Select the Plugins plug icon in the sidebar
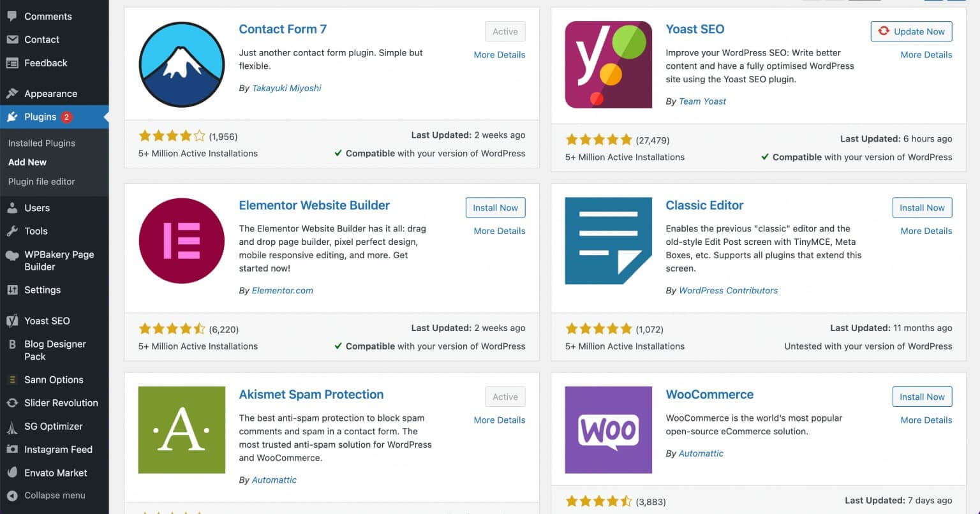The width and height of the screenshot is (980, 514). pyautogui.click(x=13, y=117)
